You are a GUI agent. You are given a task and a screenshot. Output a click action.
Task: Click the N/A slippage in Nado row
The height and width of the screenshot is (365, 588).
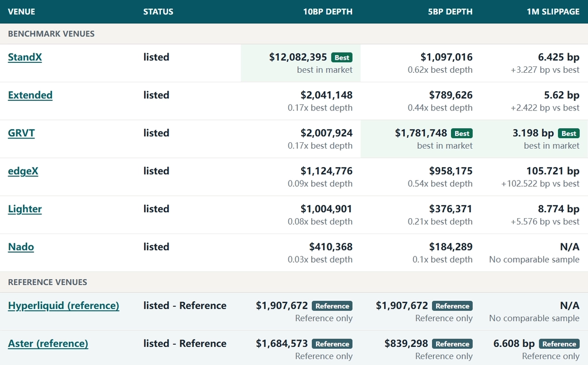[x=570, y=247]
